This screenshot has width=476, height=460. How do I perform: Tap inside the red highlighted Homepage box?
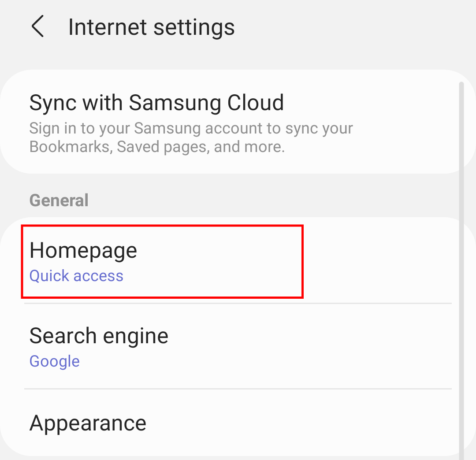pos(162,262)
